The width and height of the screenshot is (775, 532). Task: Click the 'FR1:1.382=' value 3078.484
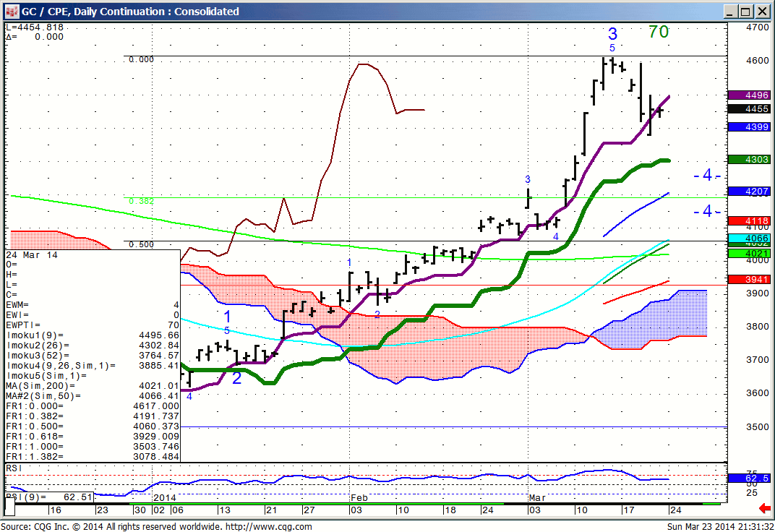click(156, 457)
